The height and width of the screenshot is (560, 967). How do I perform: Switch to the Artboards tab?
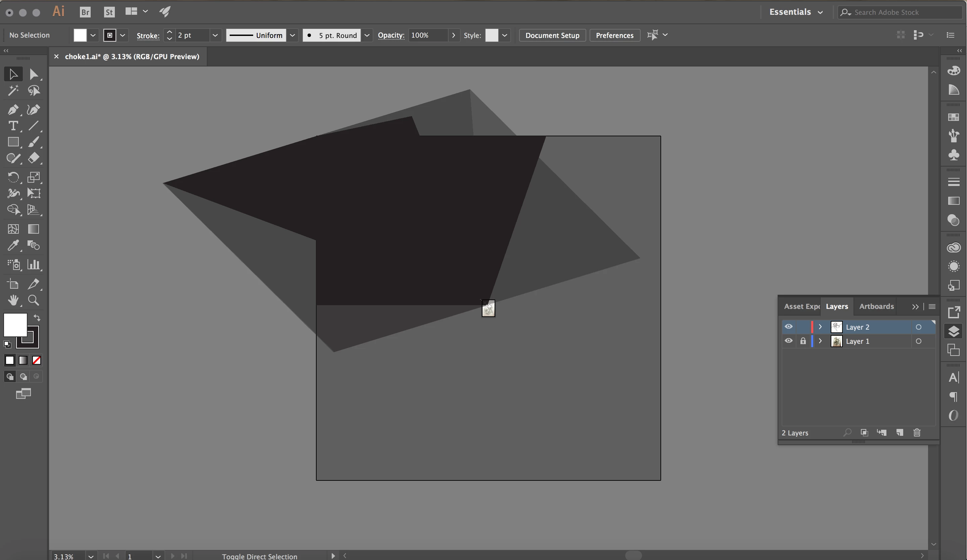[876, 307]
